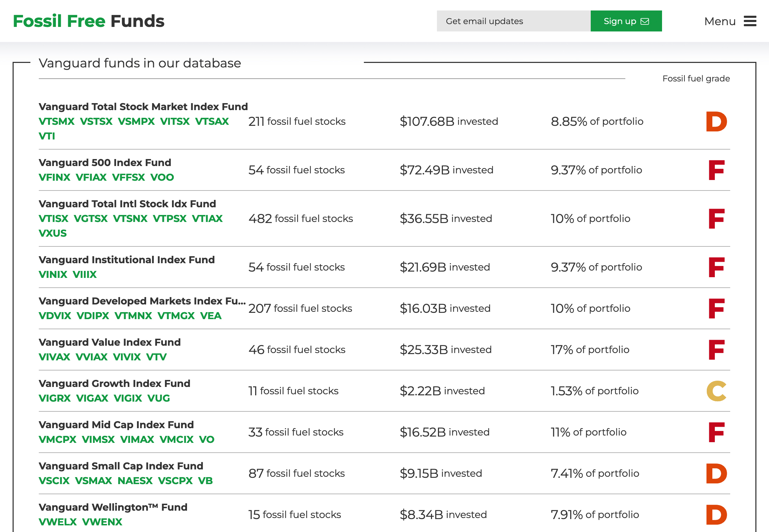Click the F grade for Vanguard 500 Index Fund
The height and width of the screenshot is (532, 769).
[x=717, y=170]
